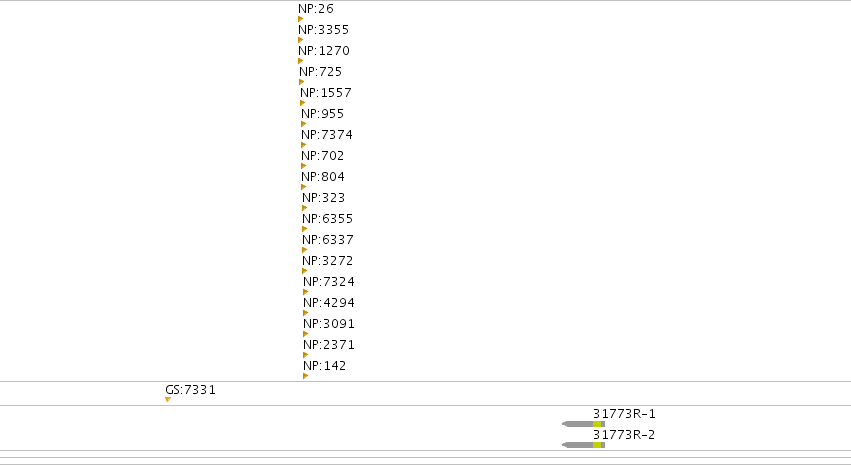Select the NP:323 label

324,198
